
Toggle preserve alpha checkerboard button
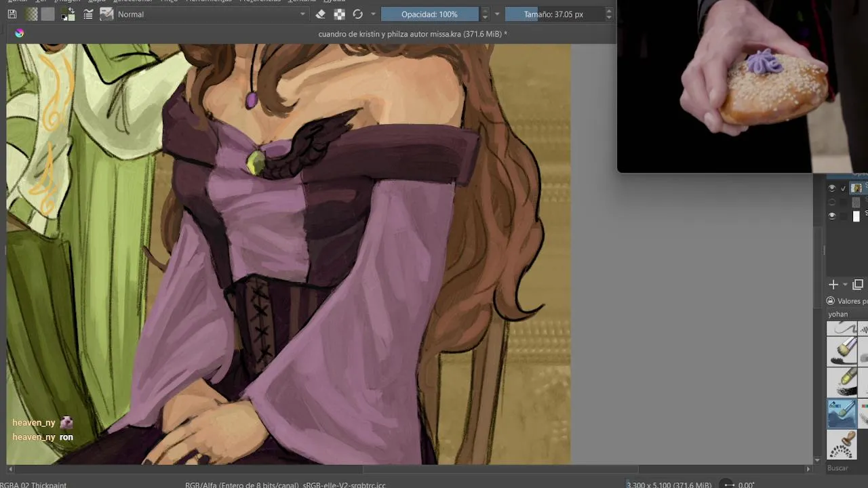339,14
